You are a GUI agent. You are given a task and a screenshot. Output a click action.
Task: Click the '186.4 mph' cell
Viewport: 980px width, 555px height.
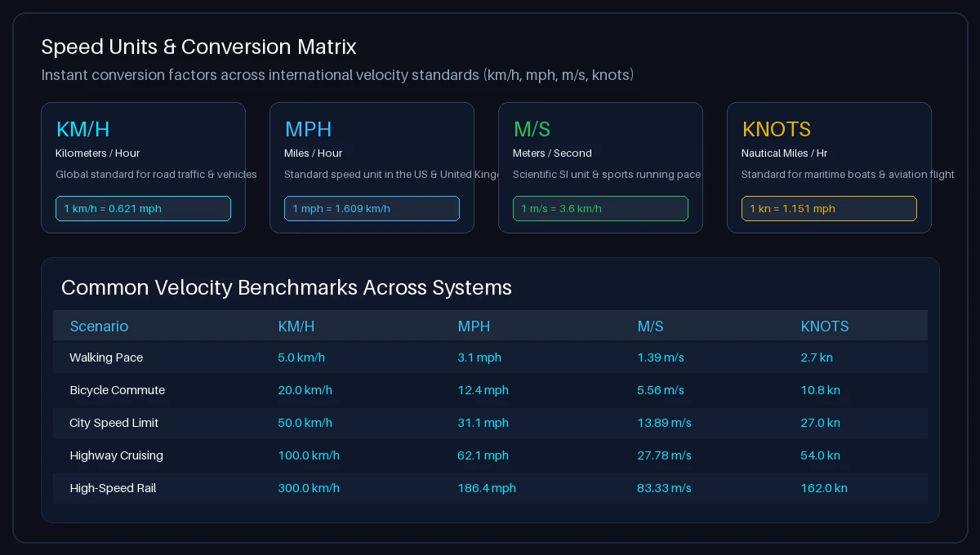coord(487,488)
